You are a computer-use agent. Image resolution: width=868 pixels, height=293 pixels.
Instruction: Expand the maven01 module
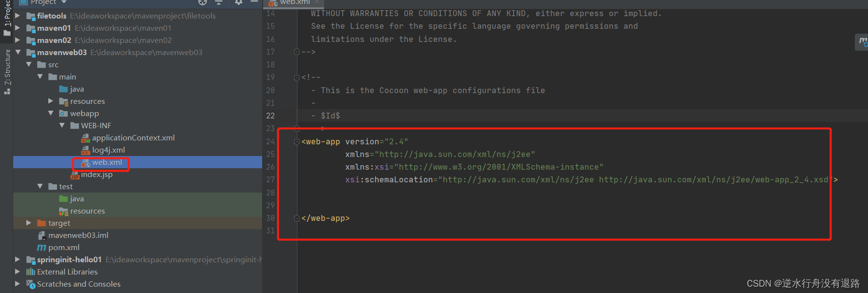pos(18,28)
